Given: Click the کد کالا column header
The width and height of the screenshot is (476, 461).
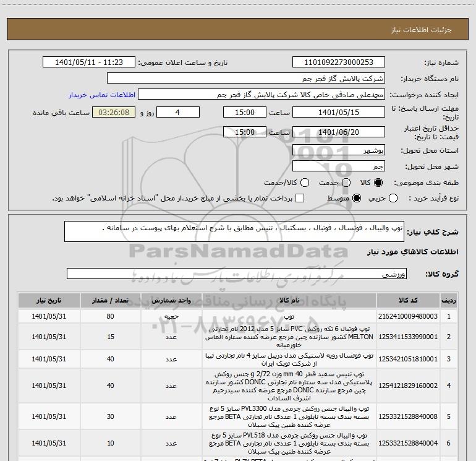Looking at the screenshot, I should (x=408, y=300).
